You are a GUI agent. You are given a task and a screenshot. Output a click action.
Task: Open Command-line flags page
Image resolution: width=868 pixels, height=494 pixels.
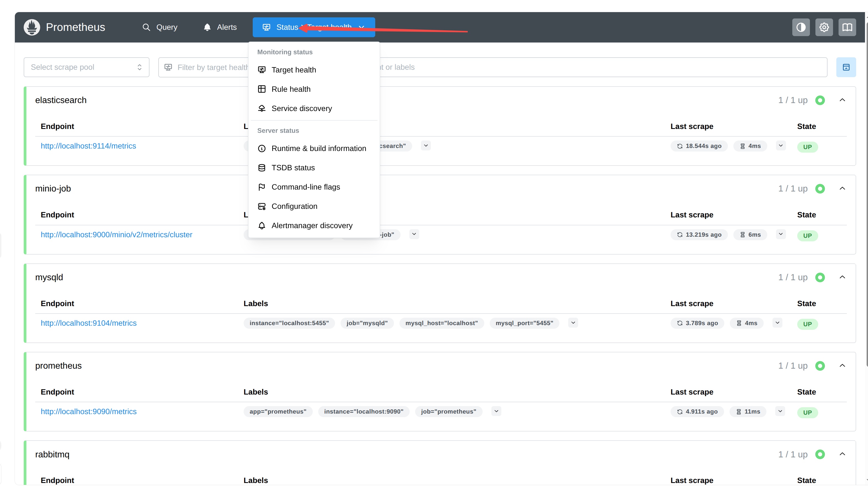[x=314, y=187]
